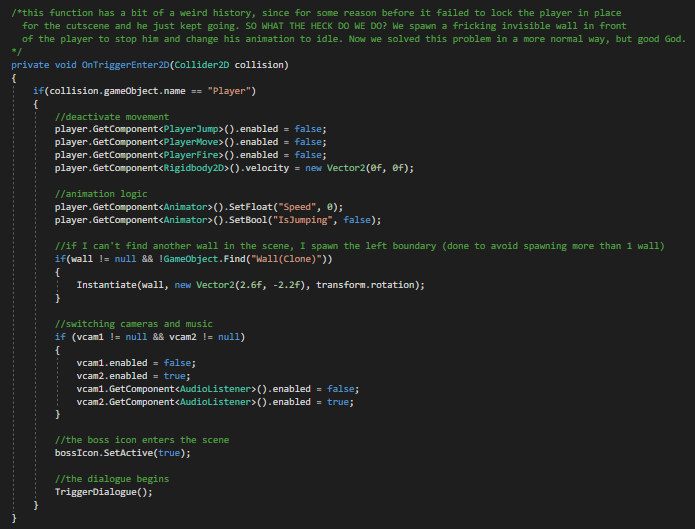Click the "Speed" string in SetFloat

point(297,207)
